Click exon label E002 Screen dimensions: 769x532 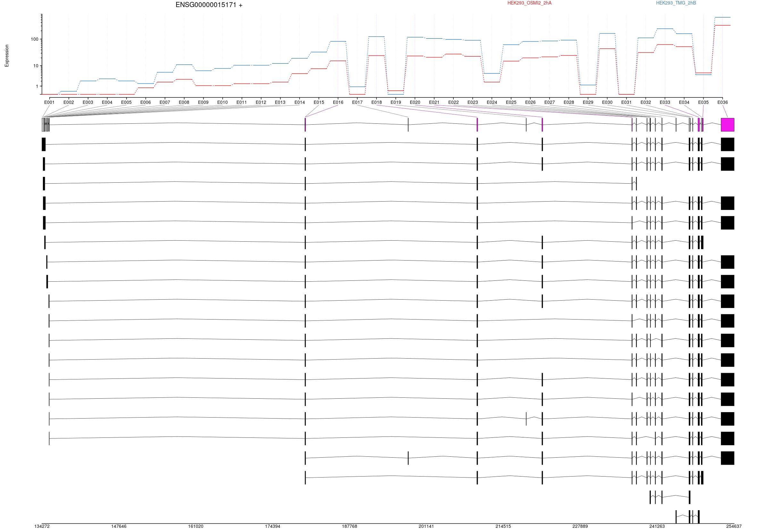pos(69,102)
